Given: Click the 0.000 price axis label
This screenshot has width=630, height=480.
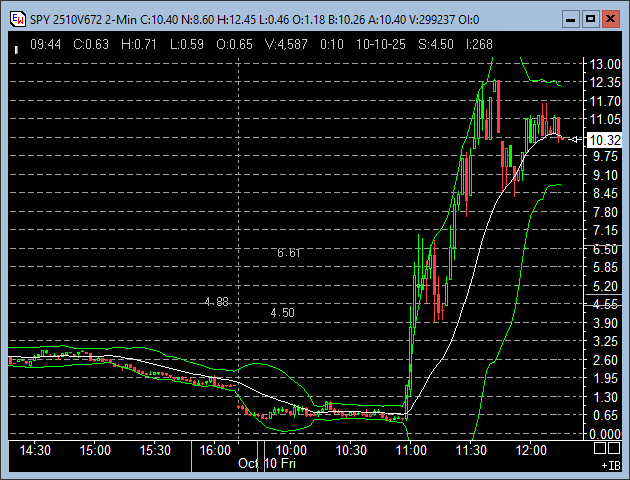Looking at the screenshot, I should click(606, 434).
